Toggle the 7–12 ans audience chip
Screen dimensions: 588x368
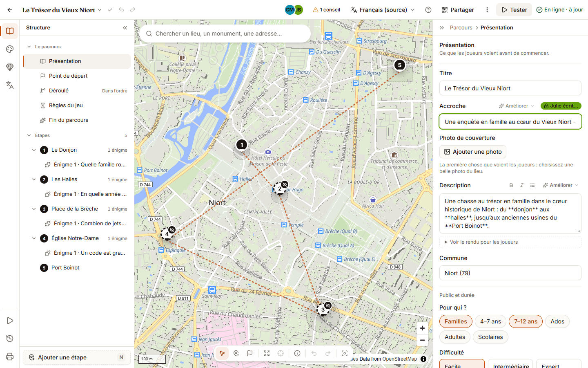[x=526, y=321]
